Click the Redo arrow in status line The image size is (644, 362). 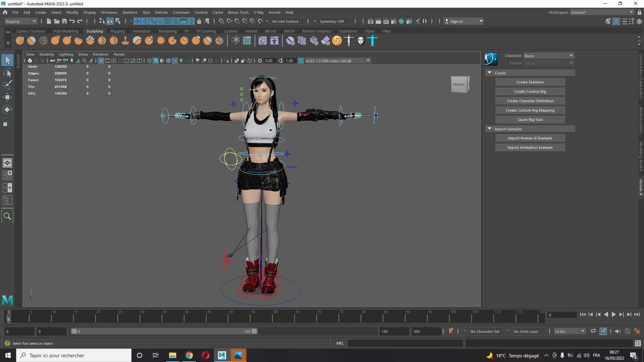(x=80, y=21)
